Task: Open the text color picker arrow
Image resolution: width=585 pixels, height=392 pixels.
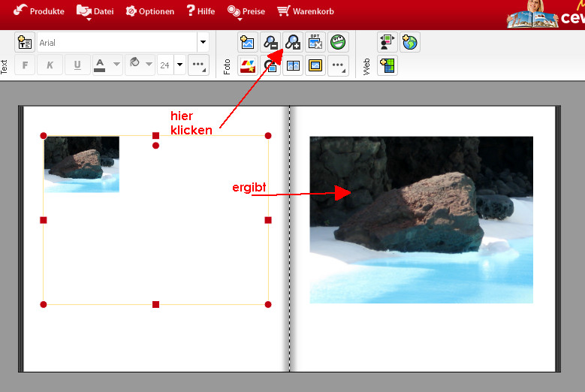Action: tap(116, 65)
